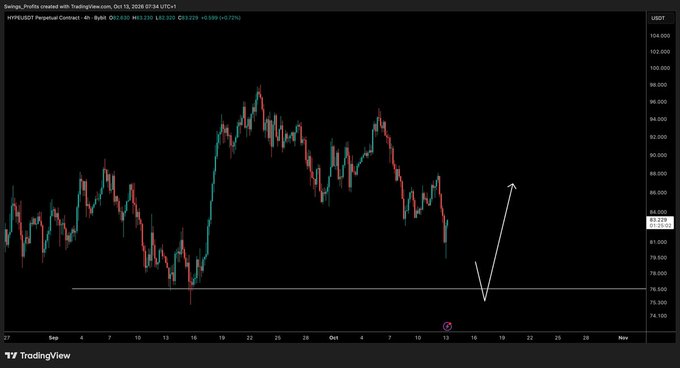The image size is (680, 368).
Task: Click the Sep label on time axis
Action: coord(53,338)
